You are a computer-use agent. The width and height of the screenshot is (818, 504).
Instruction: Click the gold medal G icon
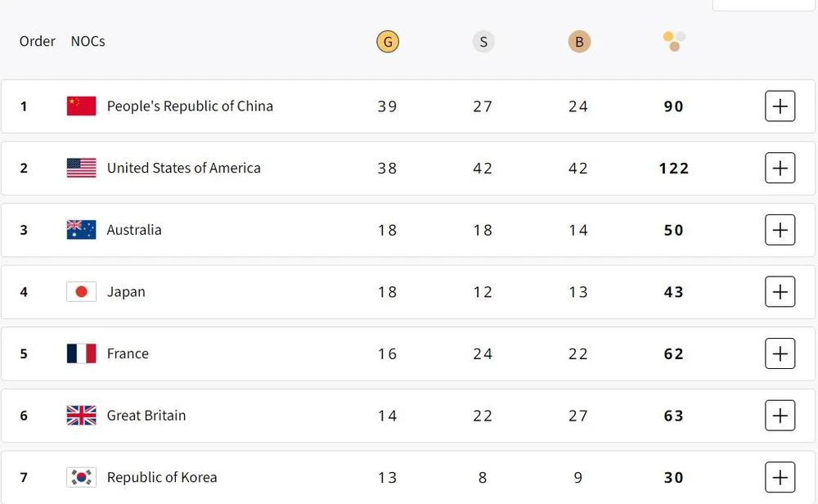pos(388,41)
